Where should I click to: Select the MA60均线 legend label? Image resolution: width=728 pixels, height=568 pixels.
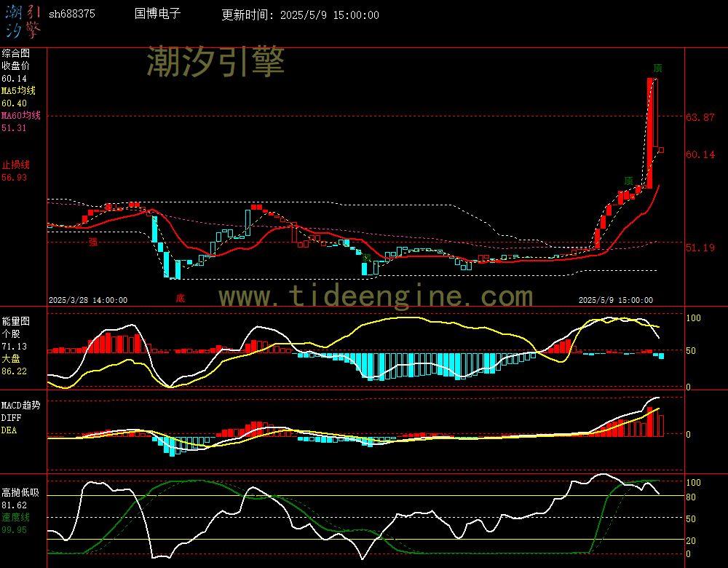click(x=21, y=115)
